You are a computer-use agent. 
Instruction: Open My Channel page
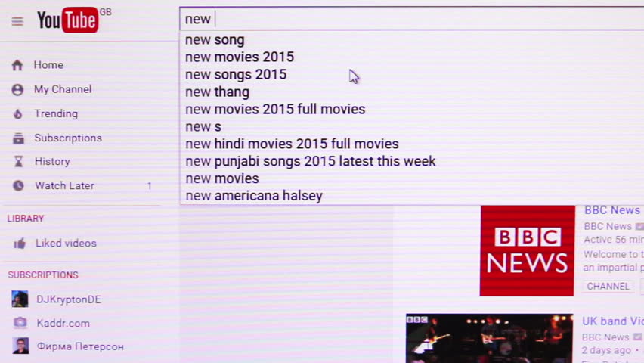click(63, 89)
